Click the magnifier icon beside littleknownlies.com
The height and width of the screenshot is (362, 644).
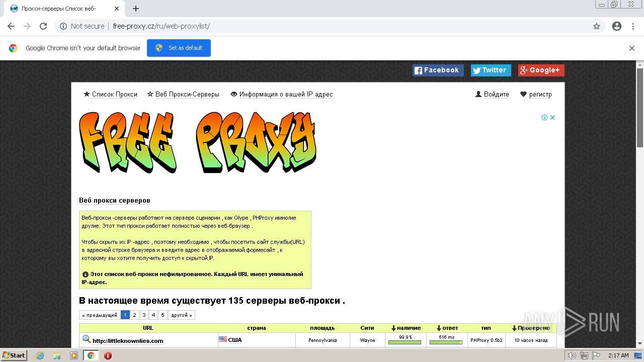(87, 339)
